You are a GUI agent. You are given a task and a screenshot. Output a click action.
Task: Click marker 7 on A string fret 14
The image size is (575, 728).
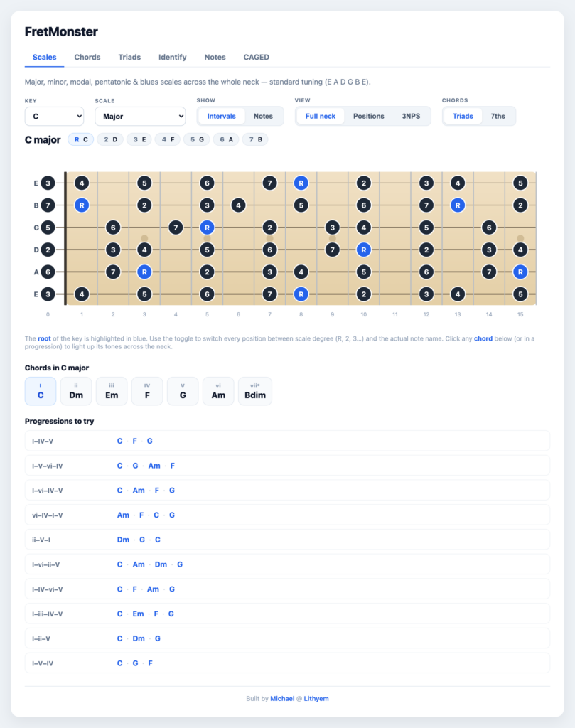[489, 272]
